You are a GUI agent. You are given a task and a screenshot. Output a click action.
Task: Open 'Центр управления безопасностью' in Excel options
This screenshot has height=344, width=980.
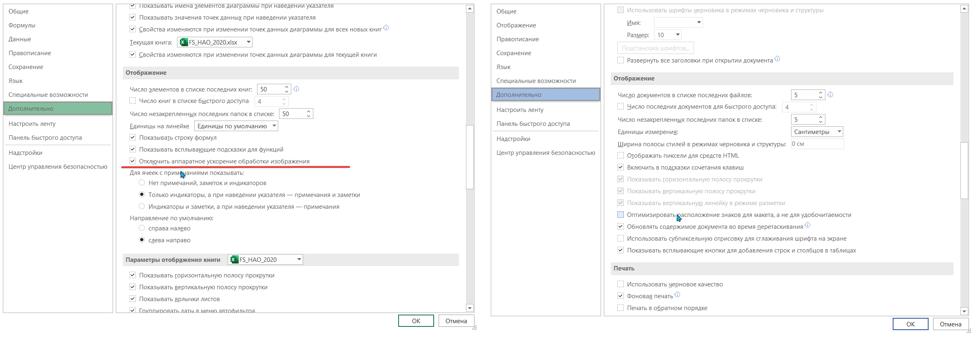[x=58, y=167]
